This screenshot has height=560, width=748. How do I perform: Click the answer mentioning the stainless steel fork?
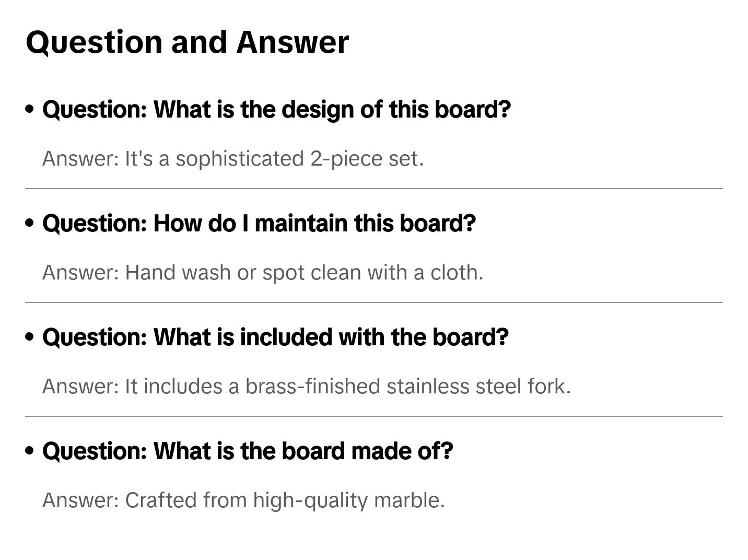307,387
